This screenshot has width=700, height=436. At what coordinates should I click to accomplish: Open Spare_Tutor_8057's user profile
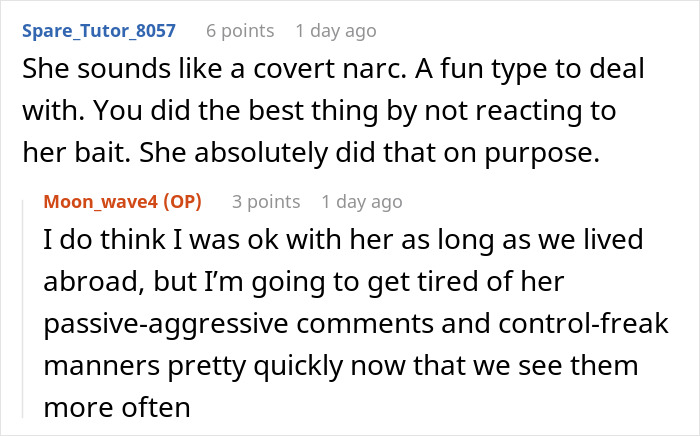pyautogui.click(x=98, y=30)
